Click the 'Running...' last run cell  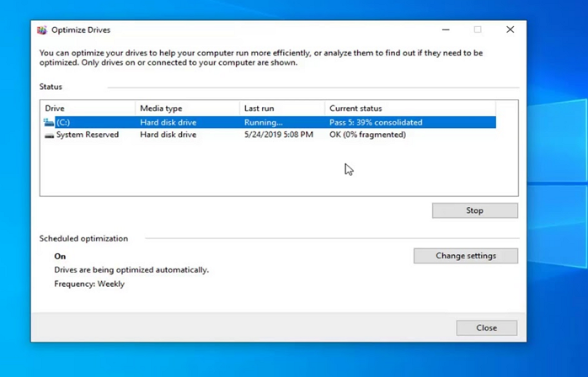264,123
